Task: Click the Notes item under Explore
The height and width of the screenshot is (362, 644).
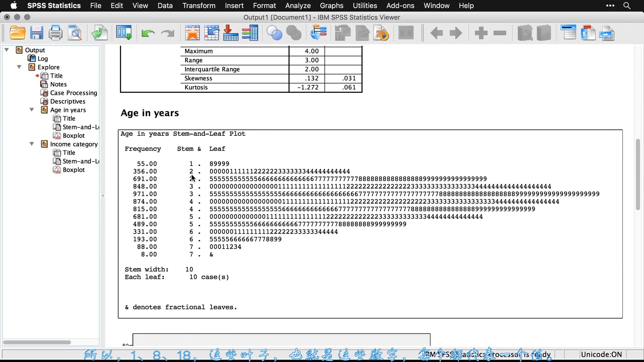Action: pos(58,84)
